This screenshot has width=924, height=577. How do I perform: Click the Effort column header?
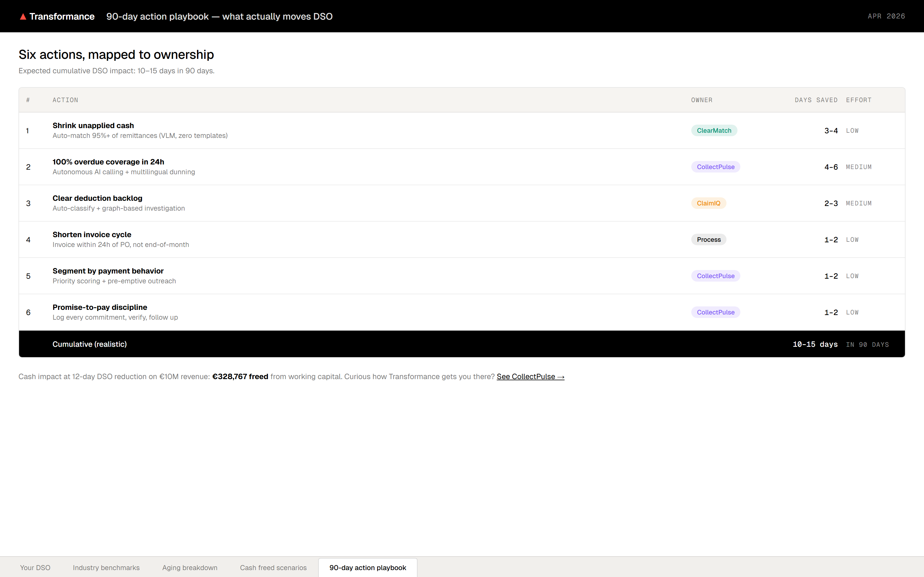pyautogui.click(x=858, y=100)
